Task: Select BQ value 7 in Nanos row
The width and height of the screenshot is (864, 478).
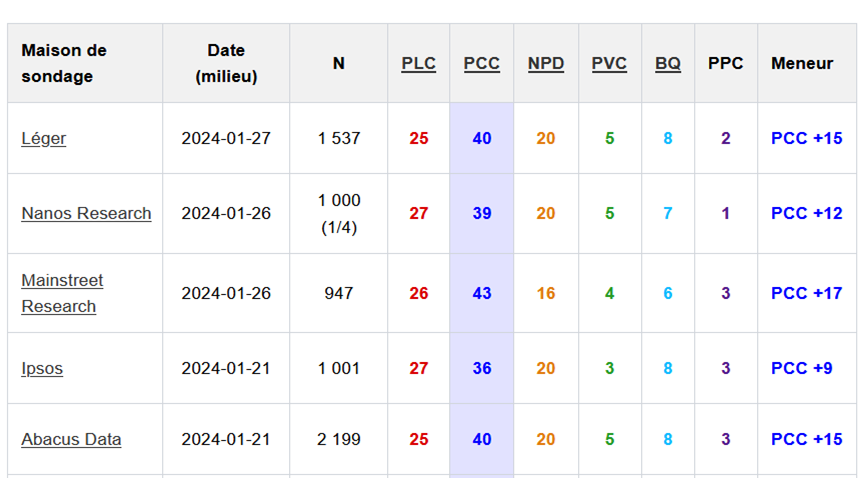Action: click(x=668, y=213)
